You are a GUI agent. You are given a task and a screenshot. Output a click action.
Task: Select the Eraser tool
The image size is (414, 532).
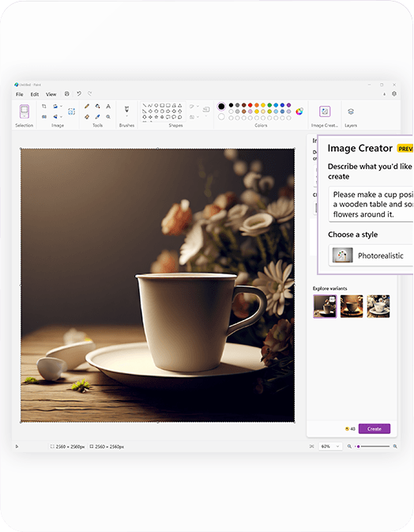87,116
